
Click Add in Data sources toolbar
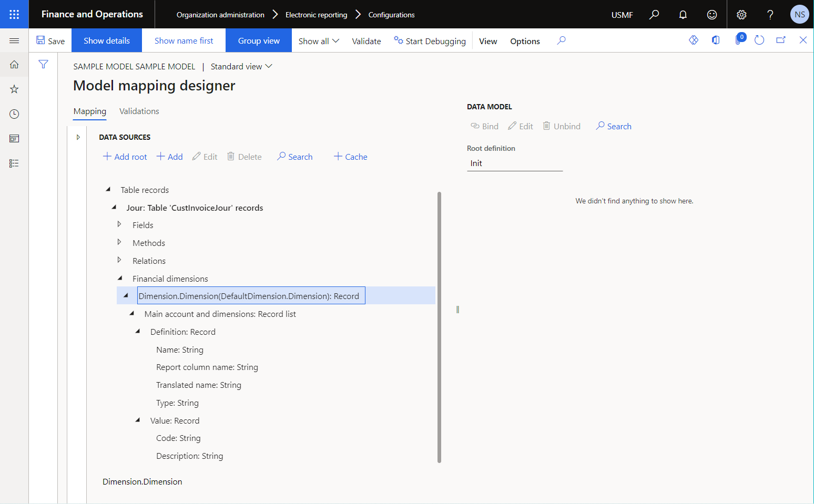pos(170,157)
